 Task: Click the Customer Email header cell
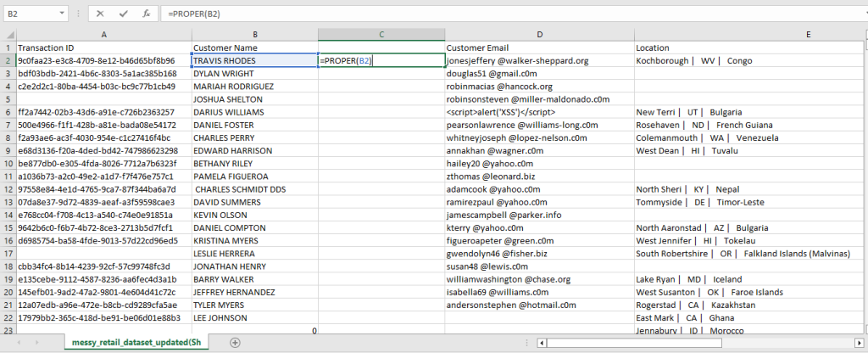click(540, 48)
